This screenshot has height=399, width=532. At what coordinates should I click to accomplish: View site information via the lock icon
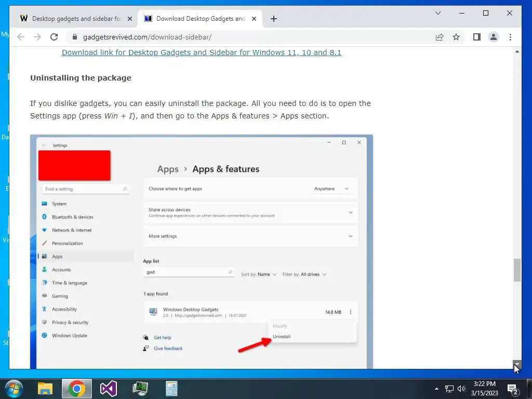point(75,37)
